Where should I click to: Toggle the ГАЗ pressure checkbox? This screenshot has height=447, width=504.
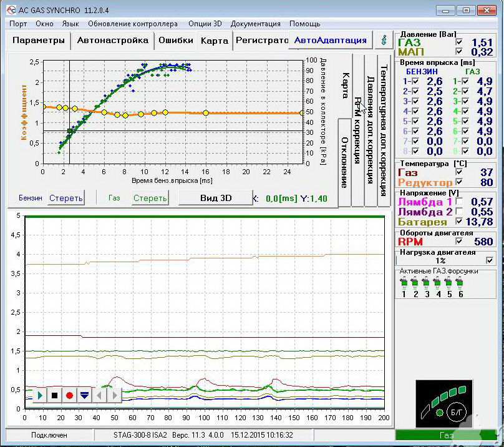click(459, 42)
